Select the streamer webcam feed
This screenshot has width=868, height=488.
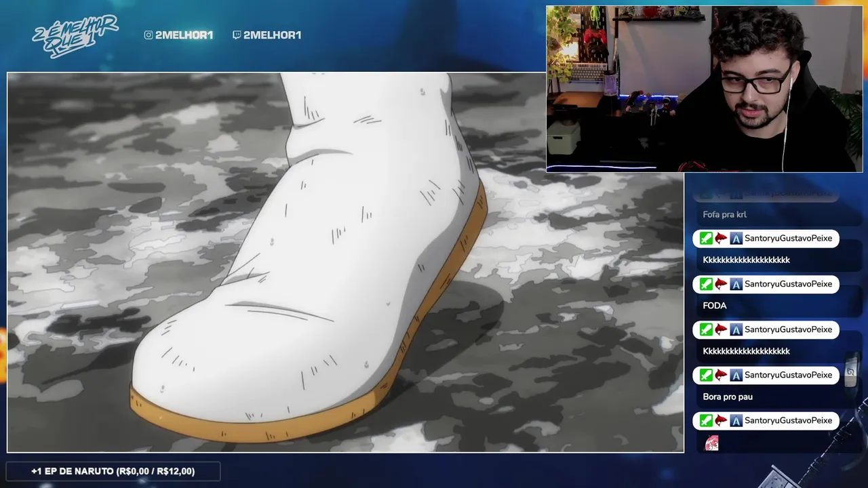coord(704,89)
